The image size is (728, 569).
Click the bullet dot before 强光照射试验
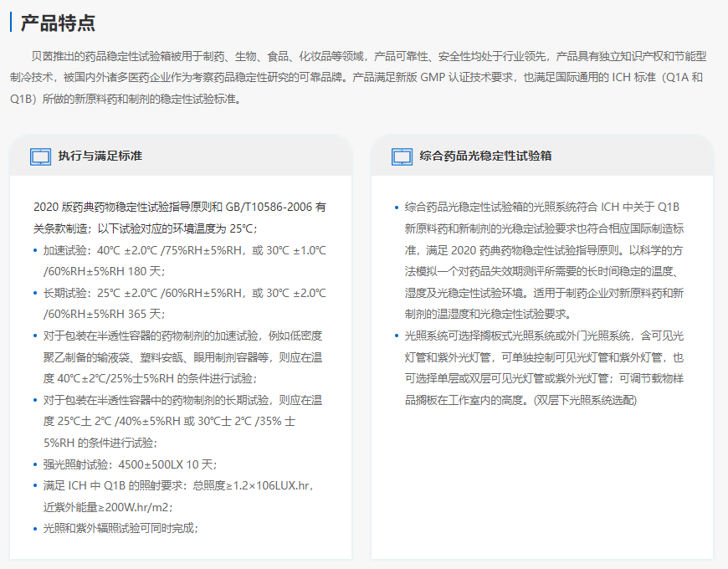35,464
